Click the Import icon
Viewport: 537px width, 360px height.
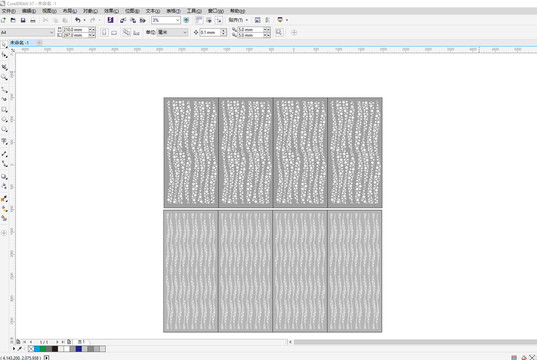coord(123,20)
